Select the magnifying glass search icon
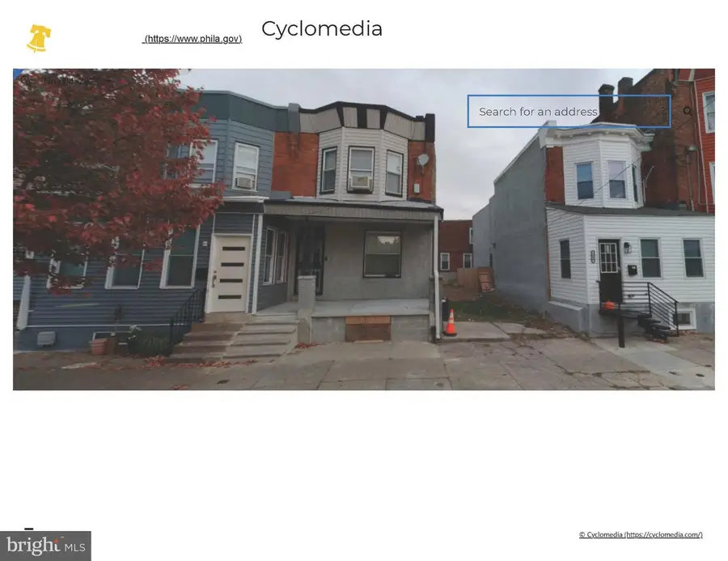Screen dimensions: 728x561 tap(687, 110)
